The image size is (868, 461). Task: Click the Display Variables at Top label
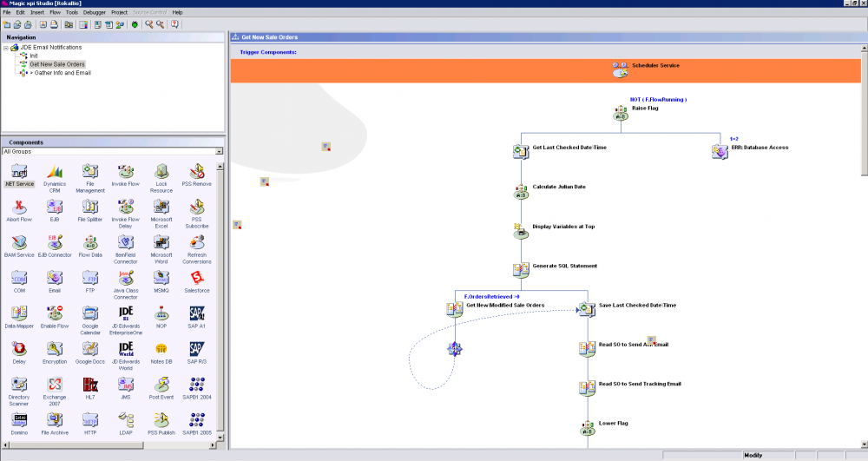coord(563,227)
